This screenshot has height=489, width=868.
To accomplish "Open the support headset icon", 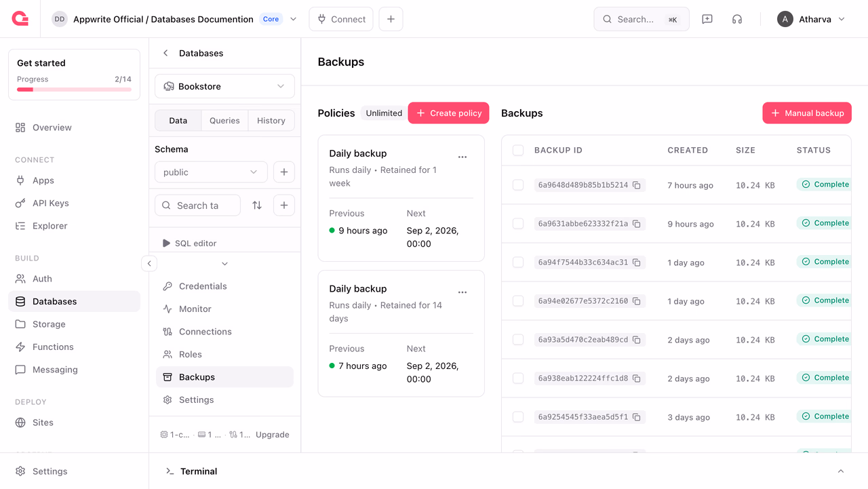I will click(737, 19).
